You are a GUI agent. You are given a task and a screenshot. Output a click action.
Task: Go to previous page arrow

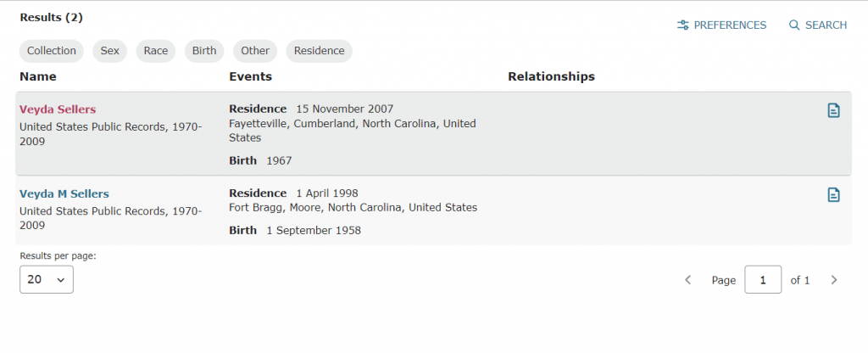coord(688,280)
